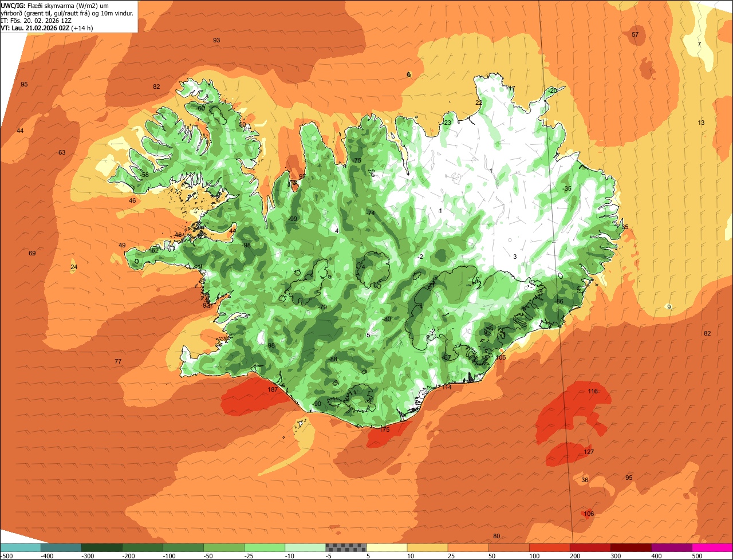Select the value 93 at the map top
This screenshot has width=733, height=560.
(x=216, y=40)
